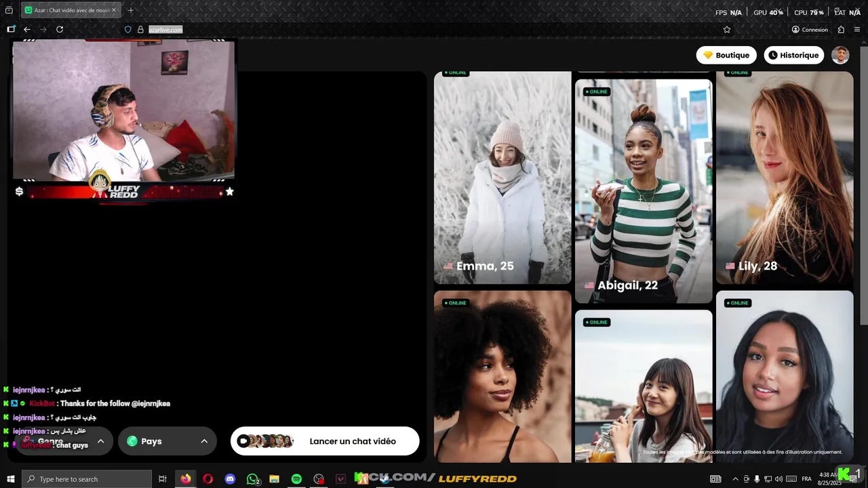The width and height of the screenshot is (868, 488).
Task: Open the Windows Start menu
Action: [x=10, y=479]
